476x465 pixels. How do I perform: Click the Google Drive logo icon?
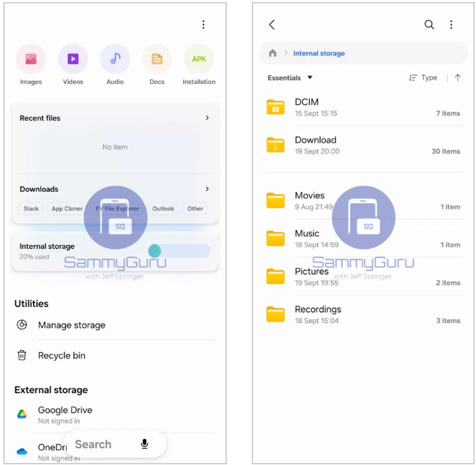22,414
